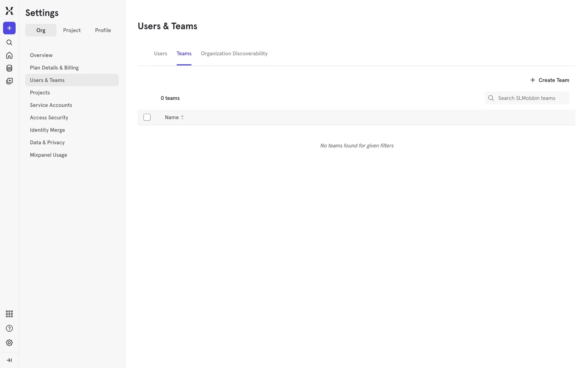Screen dimensions: 588x368
Task: Switch to the Users tab
Action: pyautogui.click(x=160, y=54)
